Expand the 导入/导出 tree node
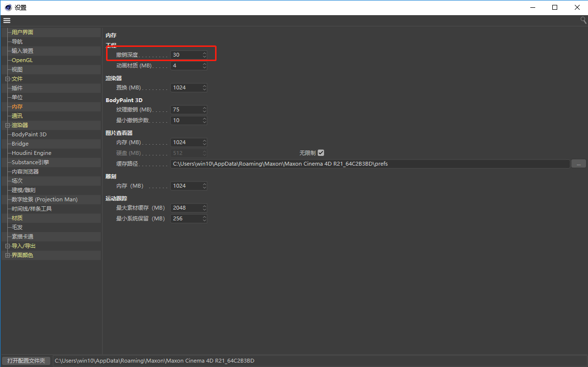Viewport: 588px width, 367px height. 7,246
